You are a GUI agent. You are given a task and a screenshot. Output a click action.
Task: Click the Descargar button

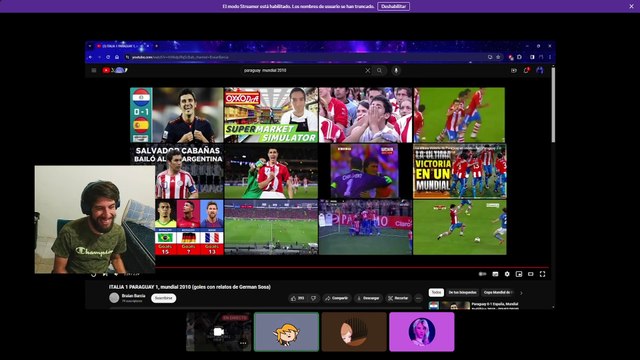tap(368, 298)
